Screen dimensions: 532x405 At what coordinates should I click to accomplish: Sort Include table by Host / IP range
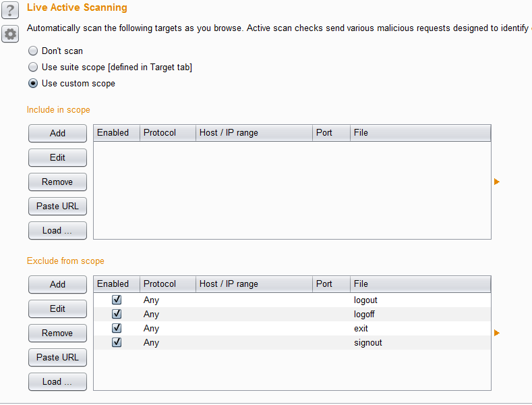pyautogui.click(x=254, y=133)
